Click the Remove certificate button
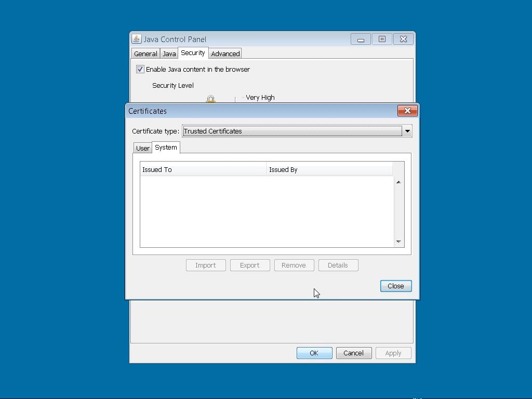 pyautogui.click(x=294, y=265)
